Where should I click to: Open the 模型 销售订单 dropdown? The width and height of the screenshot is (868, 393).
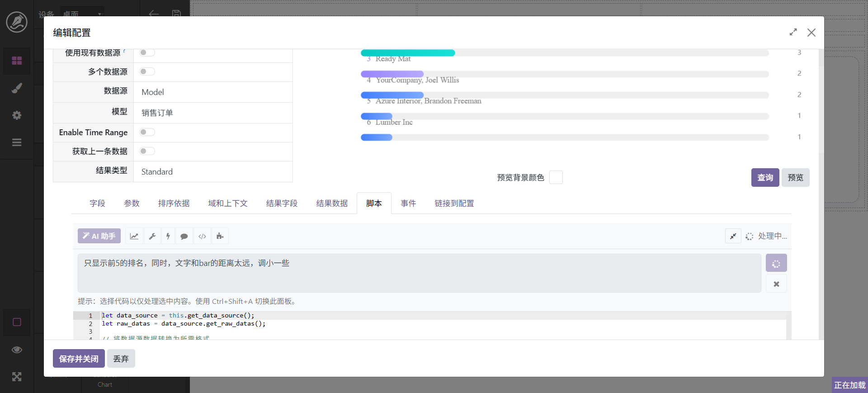(x=212, y=113)
